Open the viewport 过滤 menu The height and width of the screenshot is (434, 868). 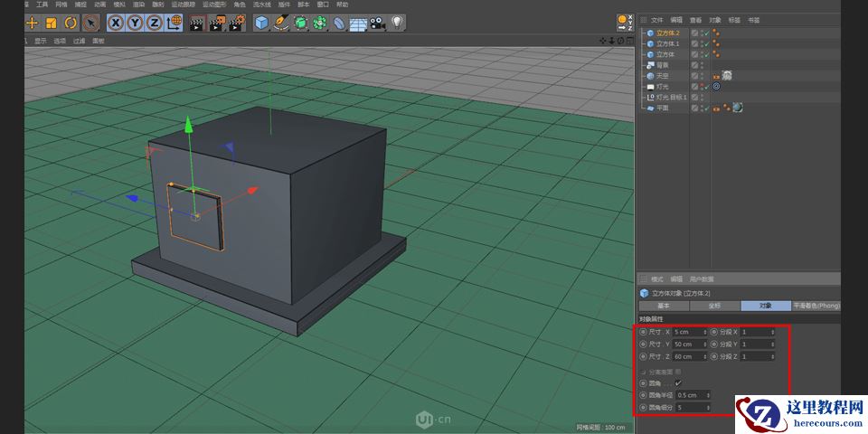pos(80,41)
